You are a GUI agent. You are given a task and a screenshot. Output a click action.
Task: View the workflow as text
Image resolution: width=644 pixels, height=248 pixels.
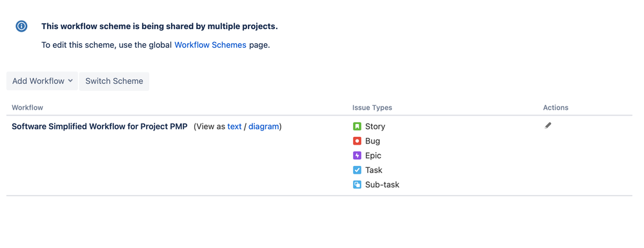pos(234,127)
